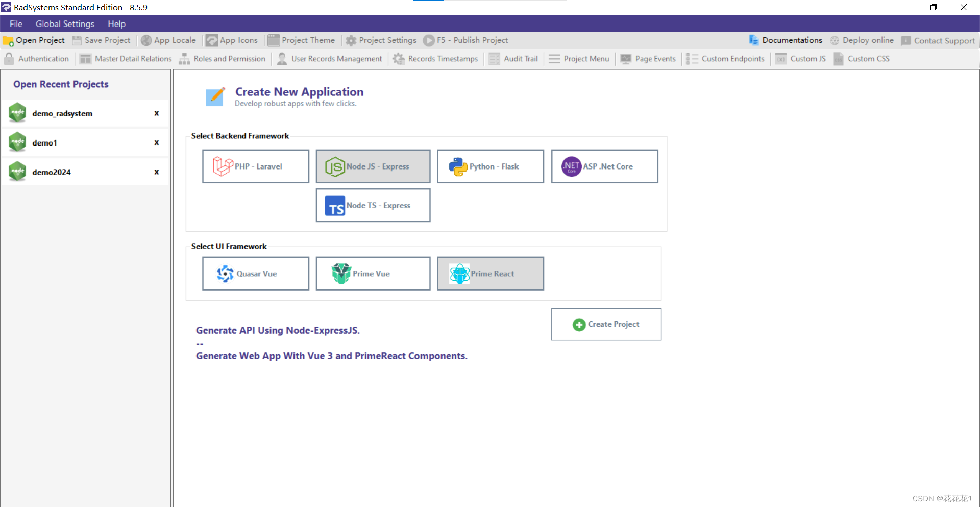This screenshot has width=980, height=507.
Task: Click the User Records Management icon
Action: (282, 59)
